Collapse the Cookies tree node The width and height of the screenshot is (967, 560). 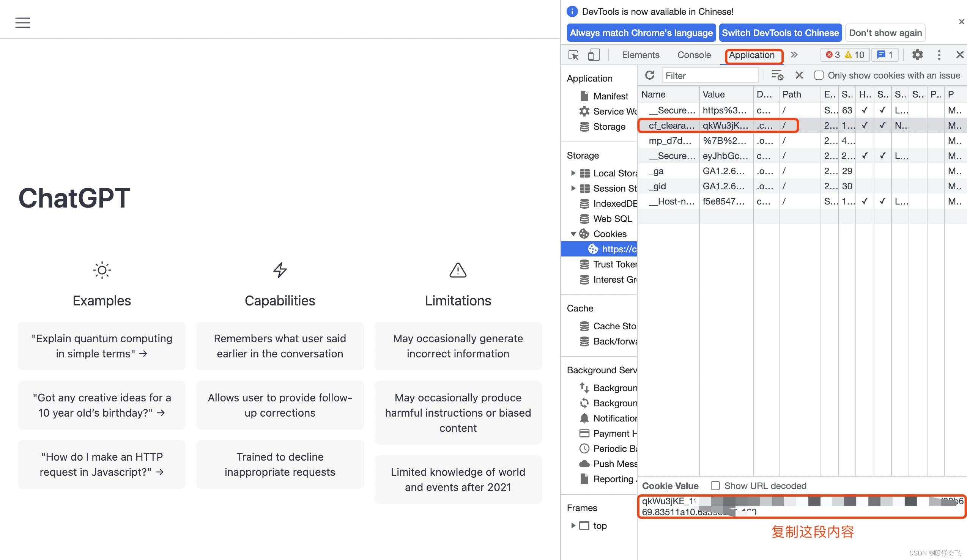click(x=573, y=234)
